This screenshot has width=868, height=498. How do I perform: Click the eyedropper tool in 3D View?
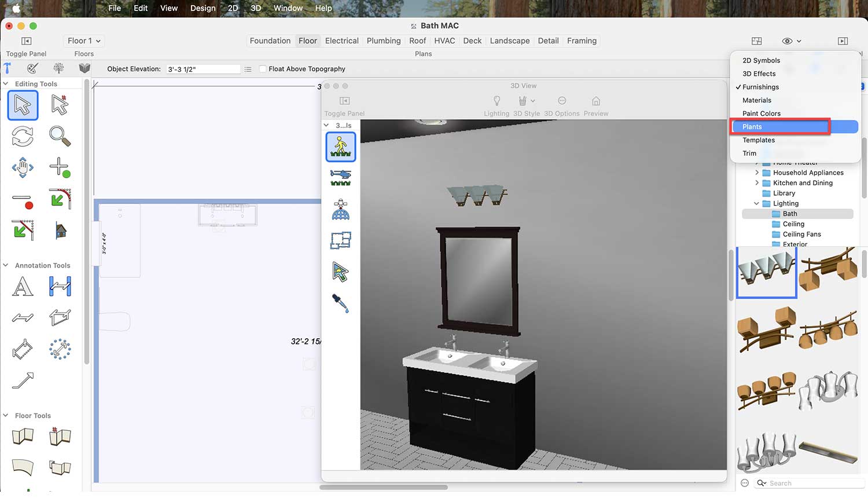[340, 303]
